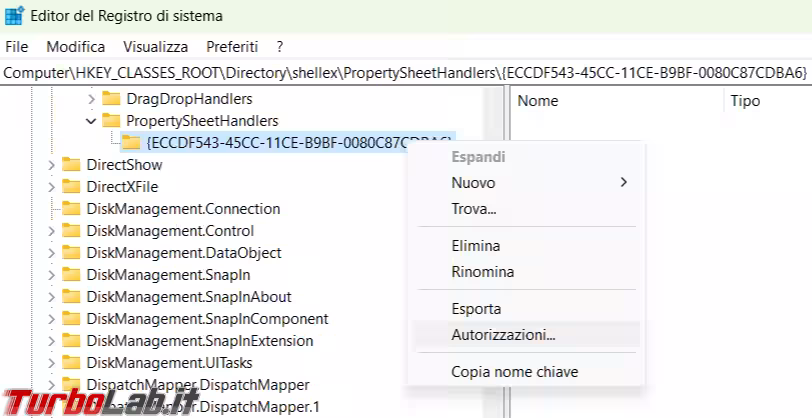Expand DiskManagement.SnapIn key
812x418 pixels.
[51, 275]
